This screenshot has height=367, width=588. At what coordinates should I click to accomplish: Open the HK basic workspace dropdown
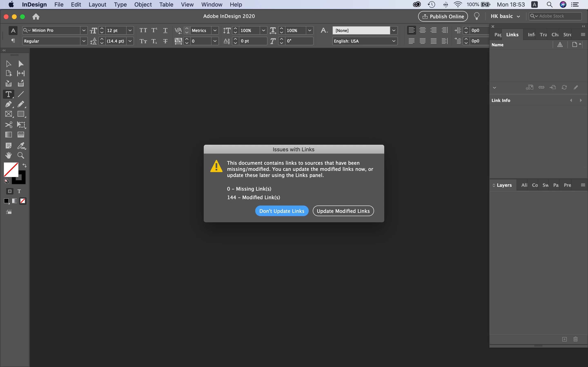(505, 16)
